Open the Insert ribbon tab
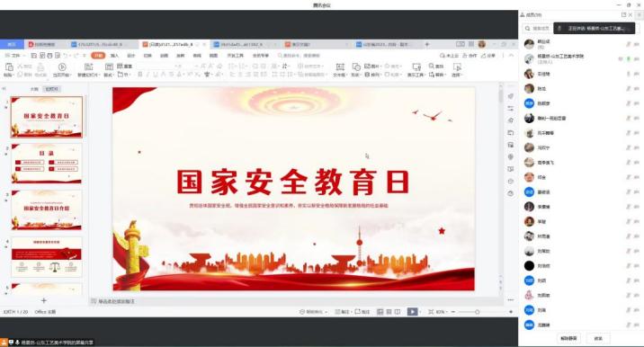The height and width of the screenshot is (347, 644). point(114,56)
